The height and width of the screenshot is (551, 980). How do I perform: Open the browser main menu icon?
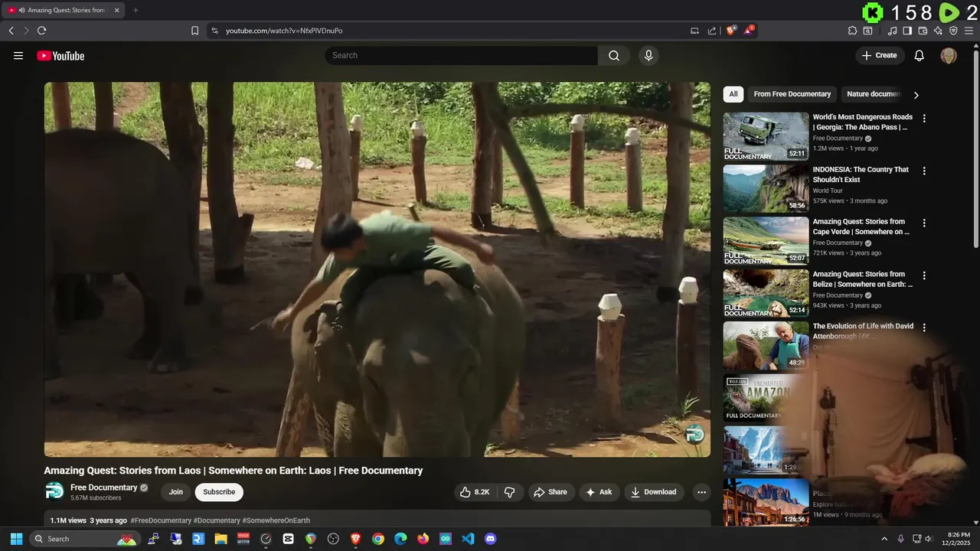969,31
